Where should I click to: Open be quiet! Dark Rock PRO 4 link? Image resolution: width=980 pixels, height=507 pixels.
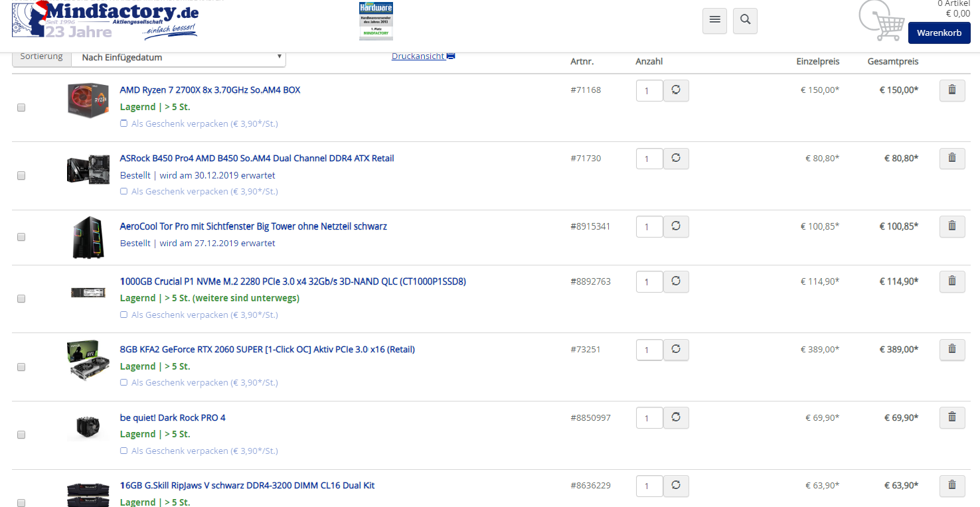[173, 418]
